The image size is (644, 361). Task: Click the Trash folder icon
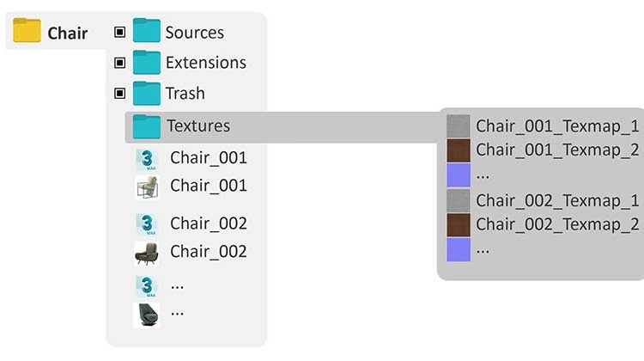click(147, 93)
